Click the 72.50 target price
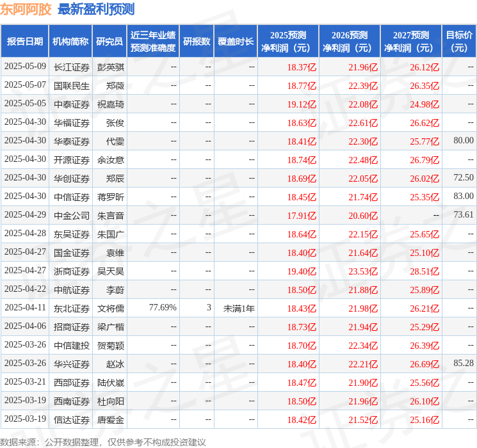477x448 pixels. (x=464, y=178)
